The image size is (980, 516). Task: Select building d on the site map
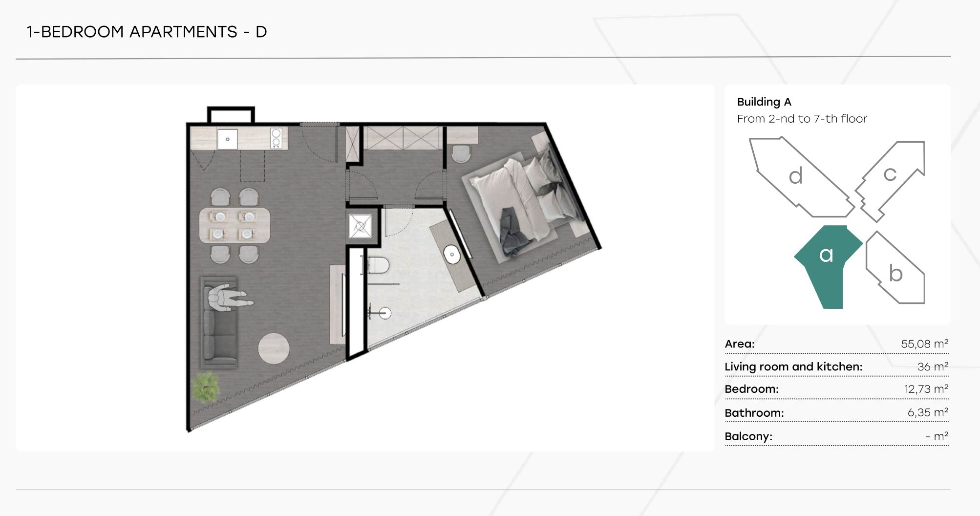(796, 177)
